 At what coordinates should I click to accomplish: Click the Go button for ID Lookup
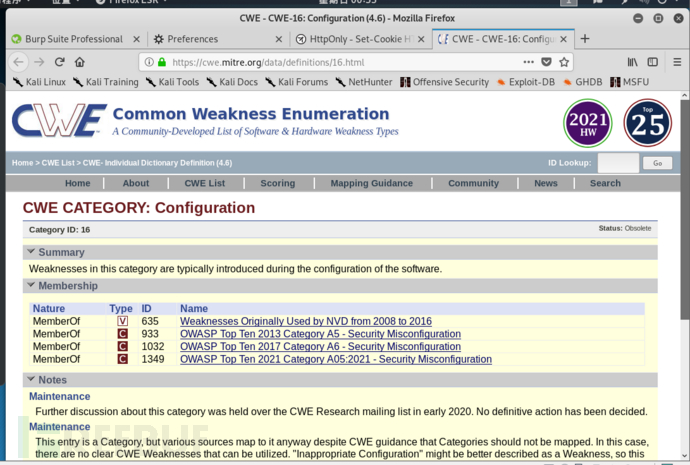[657, 163]
